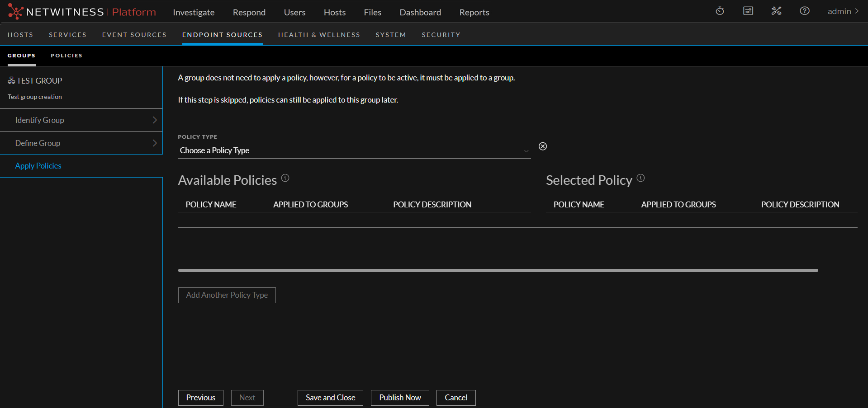Click the Publish Now button
The height and width of the screenshot is (408, 868).
[x=400, y=398]
